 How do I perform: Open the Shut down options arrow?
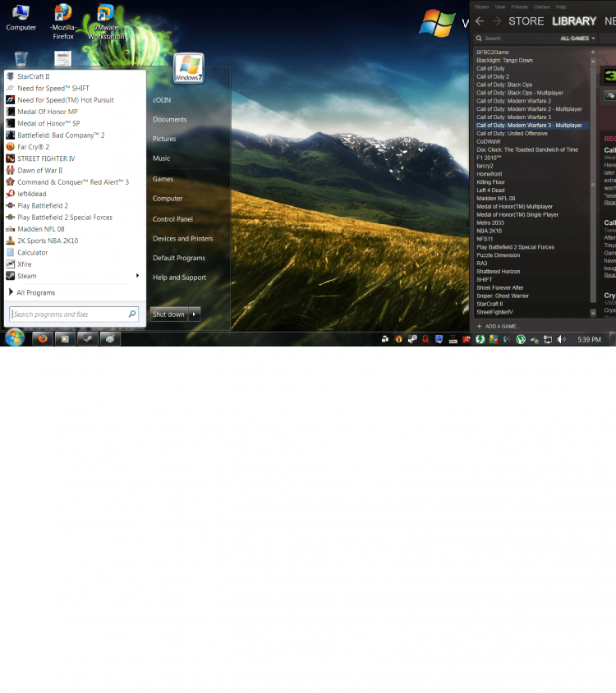[x=194, y=314]
